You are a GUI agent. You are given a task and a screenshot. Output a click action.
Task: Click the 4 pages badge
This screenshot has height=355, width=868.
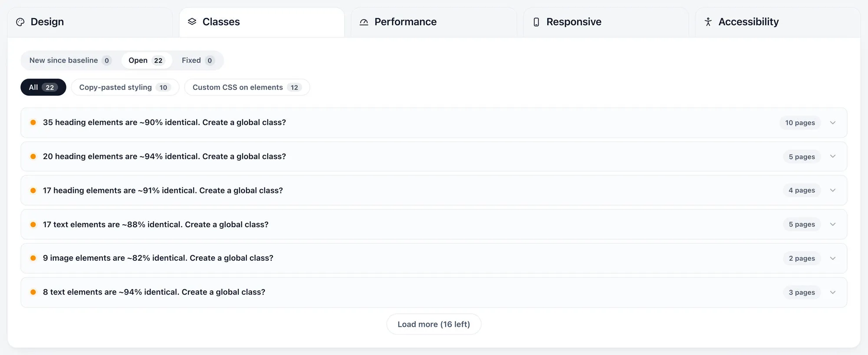click(802, 190)
